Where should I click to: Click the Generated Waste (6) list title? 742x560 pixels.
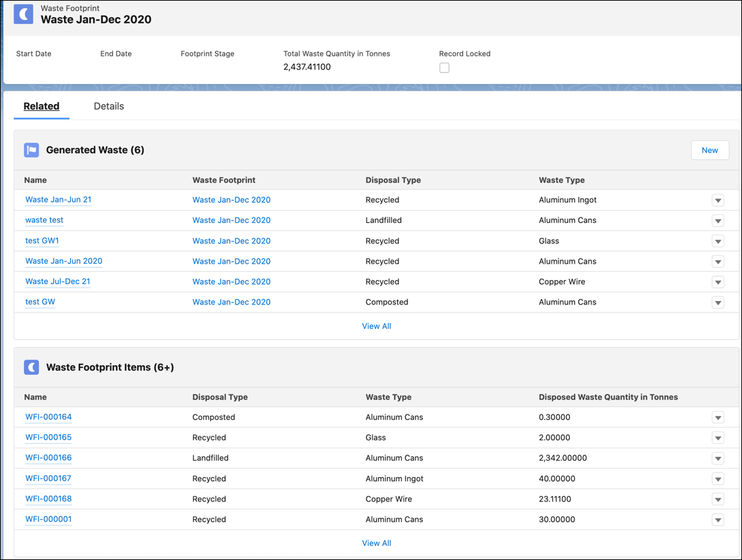(95, 150)
